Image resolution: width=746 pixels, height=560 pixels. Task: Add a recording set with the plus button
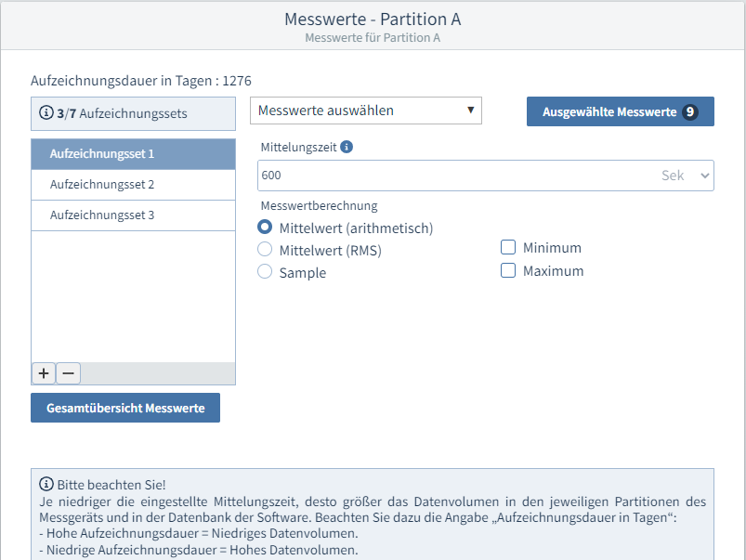(44, 373)
